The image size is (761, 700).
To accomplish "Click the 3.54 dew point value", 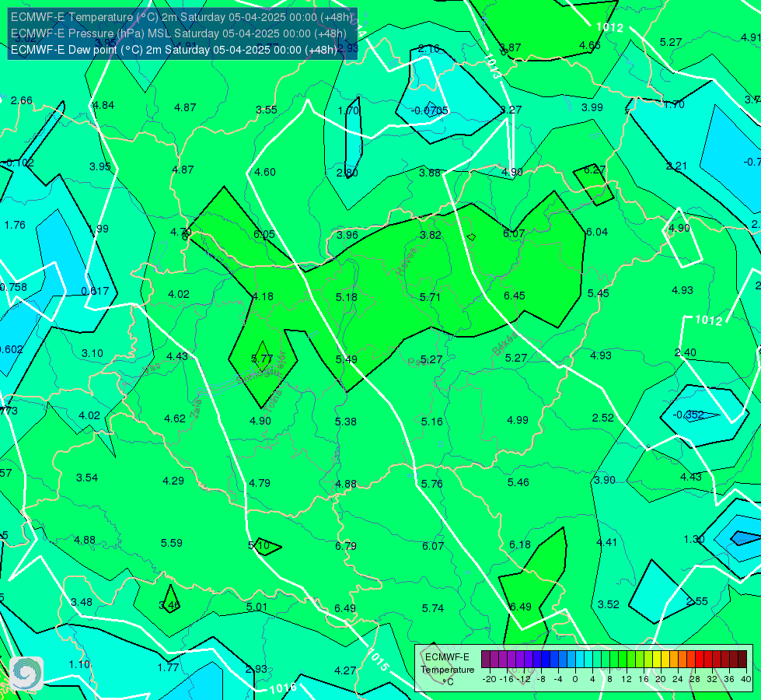I will pos(87,478).
